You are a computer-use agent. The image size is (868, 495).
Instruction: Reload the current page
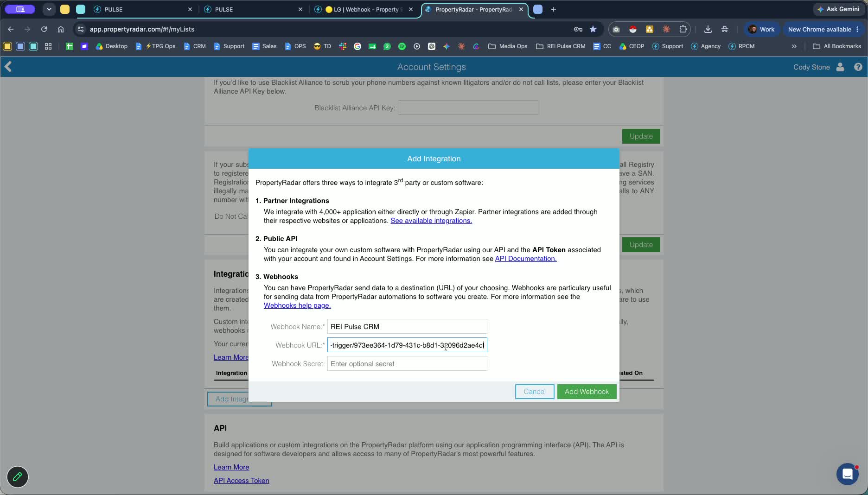point(44,29)
